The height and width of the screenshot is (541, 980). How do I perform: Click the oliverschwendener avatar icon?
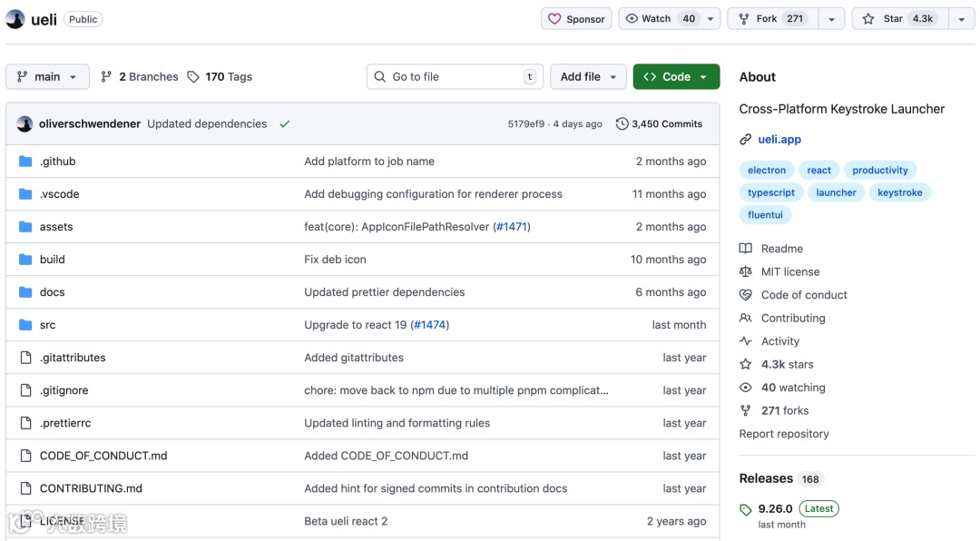pyautogui.click(x=25, y=124)
